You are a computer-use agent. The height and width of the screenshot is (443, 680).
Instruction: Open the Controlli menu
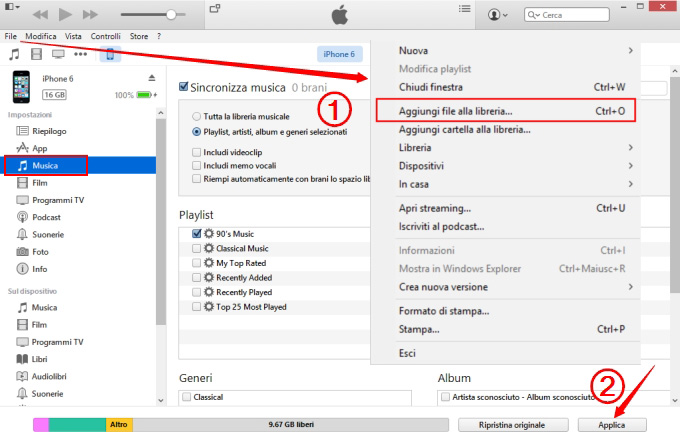click(105, 36)
